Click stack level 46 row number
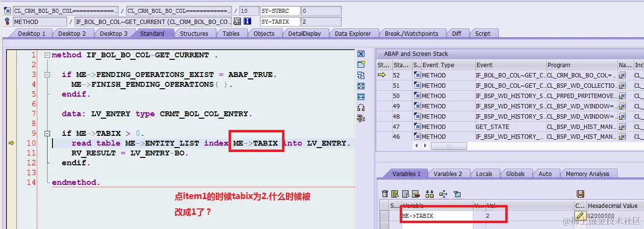 point(402,137)
